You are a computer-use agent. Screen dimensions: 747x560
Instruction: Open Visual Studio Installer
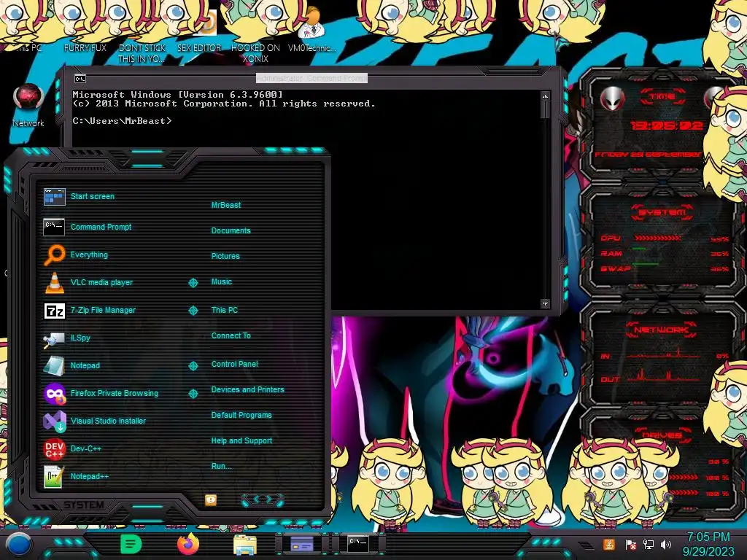tap(94, 421)
